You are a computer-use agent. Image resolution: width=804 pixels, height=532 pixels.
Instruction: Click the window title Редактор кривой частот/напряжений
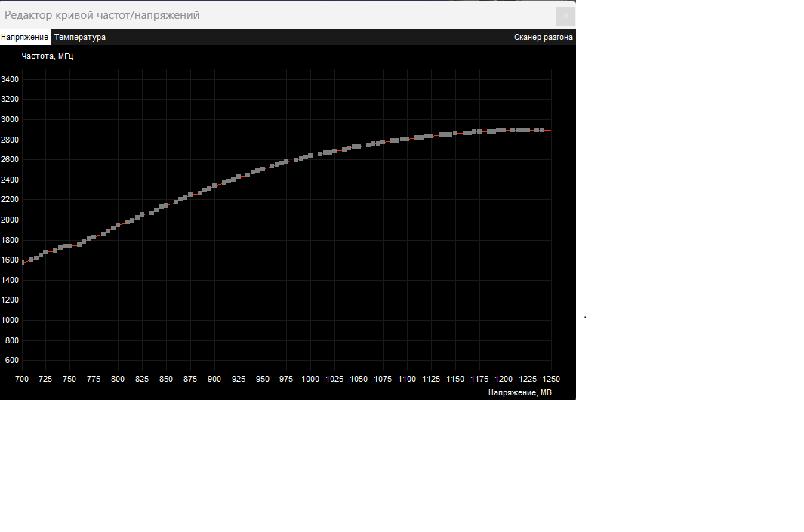102,15
